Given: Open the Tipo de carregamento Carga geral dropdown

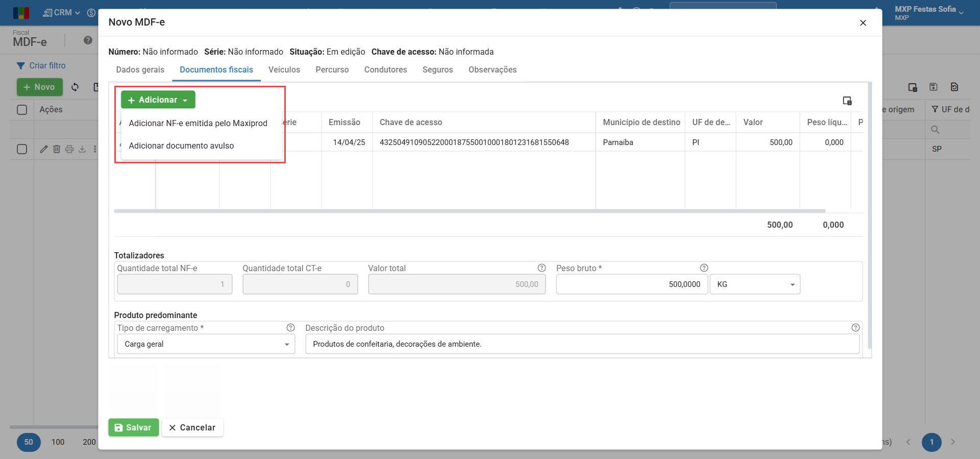Looking at the screenshot, I should 206,344.
